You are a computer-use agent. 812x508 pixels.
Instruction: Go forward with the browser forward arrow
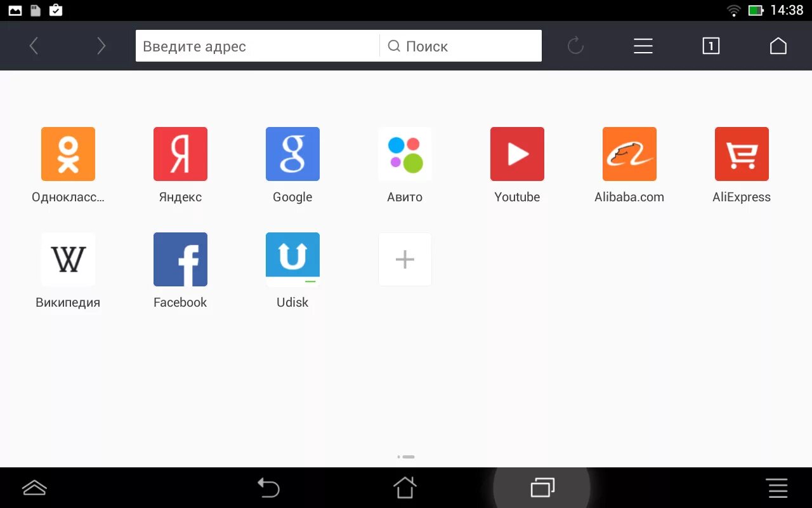pos(101,46)
